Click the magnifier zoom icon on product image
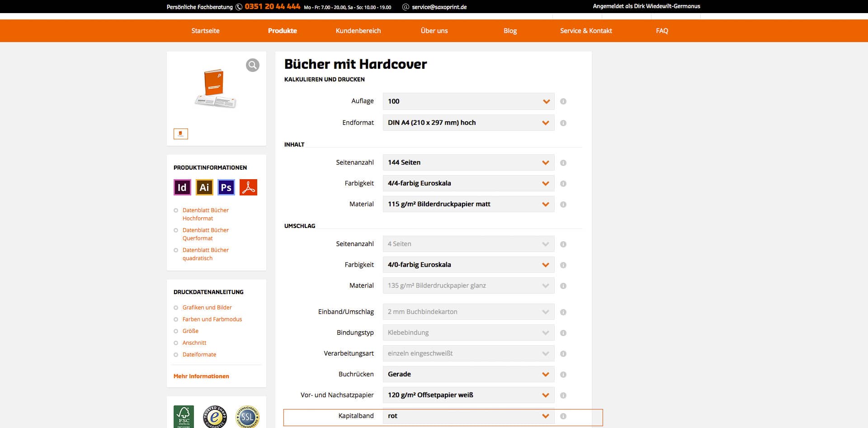The height and width of the screenshot is (428, 868). pos(252,65)
